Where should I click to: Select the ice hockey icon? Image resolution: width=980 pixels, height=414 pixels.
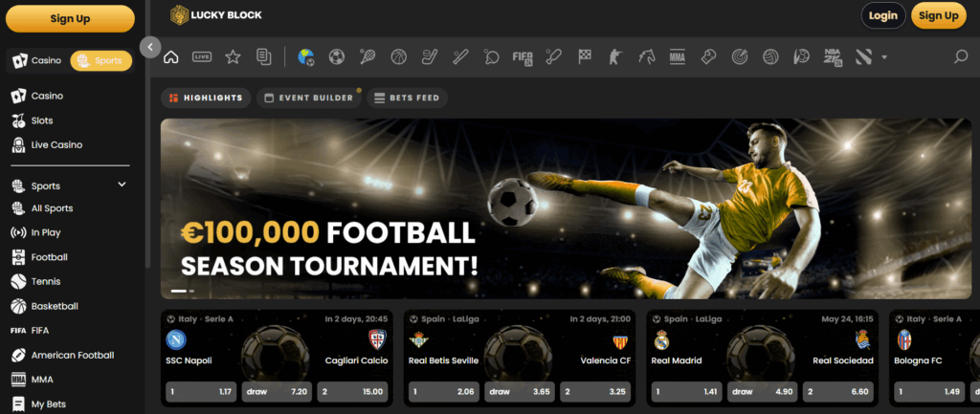click(x=430, y=56)
